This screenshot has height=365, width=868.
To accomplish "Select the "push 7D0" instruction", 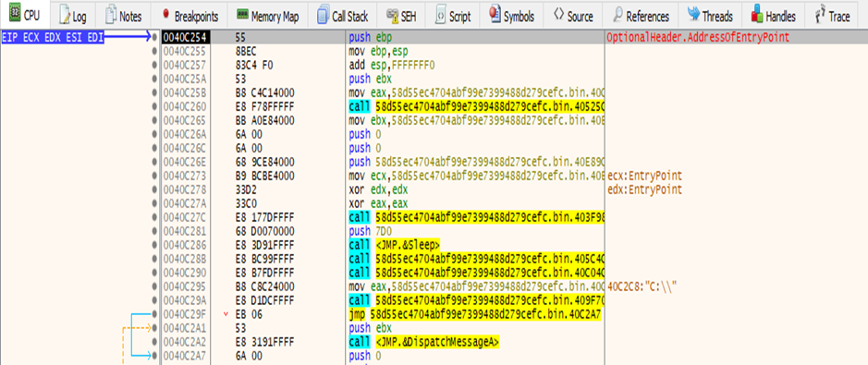I will pyautogui.click(x=371, y=231).
